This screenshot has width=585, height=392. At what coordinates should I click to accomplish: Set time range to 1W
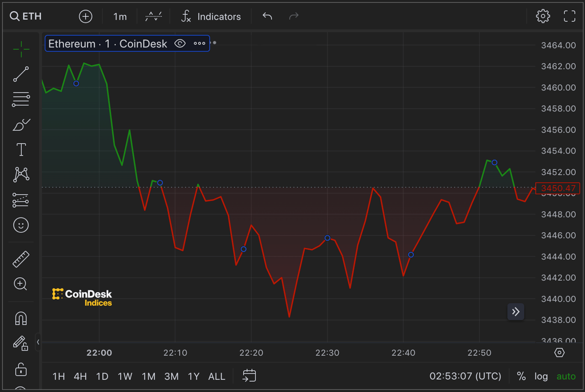pyautogui.click(x=125, y=376)
